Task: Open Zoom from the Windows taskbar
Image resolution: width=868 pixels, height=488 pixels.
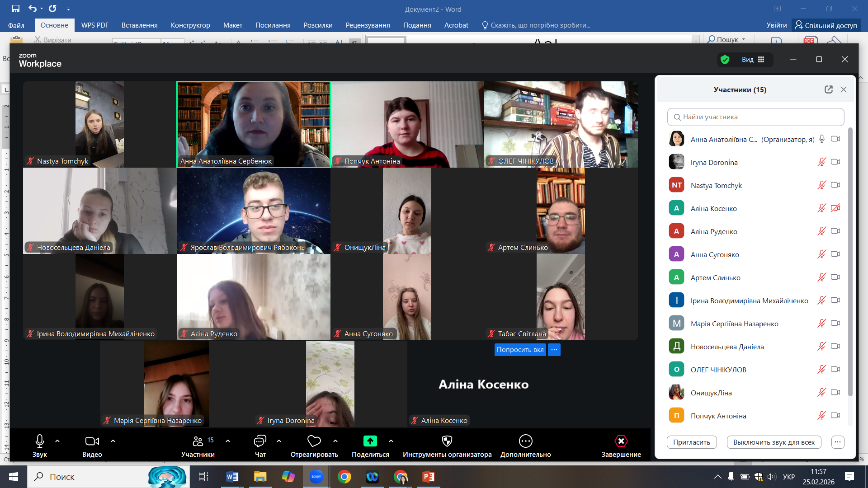Action: (x=316, y=477)
